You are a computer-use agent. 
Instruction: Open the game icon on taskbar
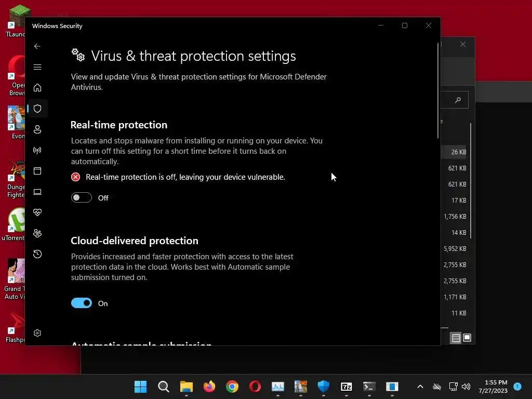click(301, 387)
